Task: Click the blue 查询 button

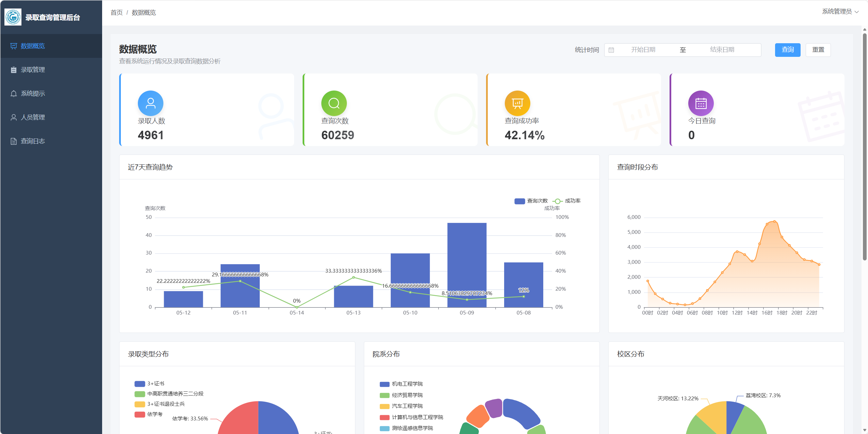Action: [x=788, y=50]
